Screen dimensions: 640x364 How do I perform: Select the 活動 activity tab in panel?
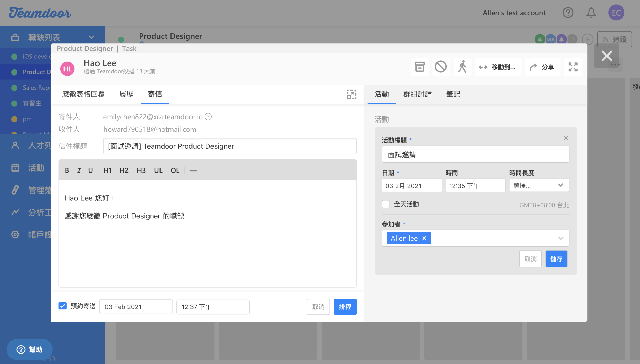coord(382,94)
